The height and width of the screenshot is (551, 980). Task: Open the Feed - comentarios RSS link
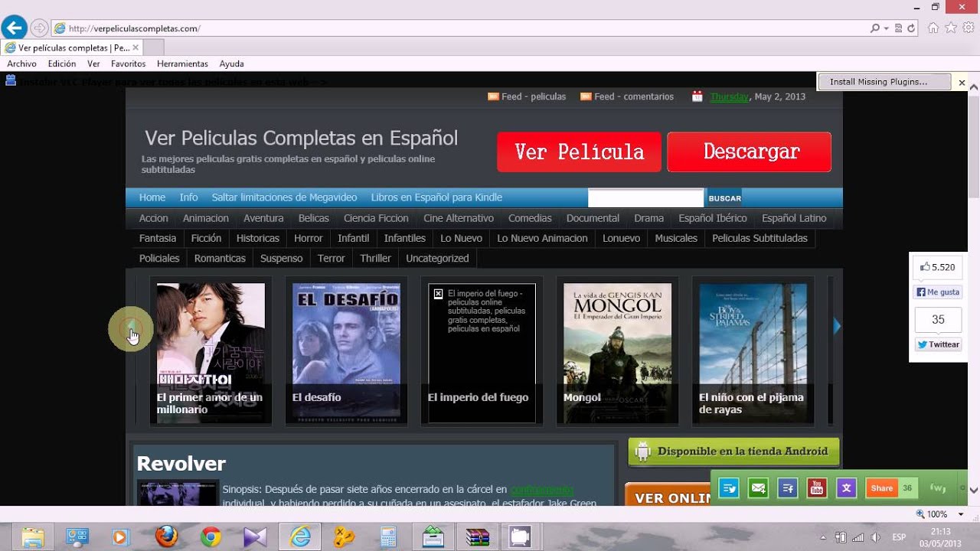pyautogui.click(x=627, y=96)
